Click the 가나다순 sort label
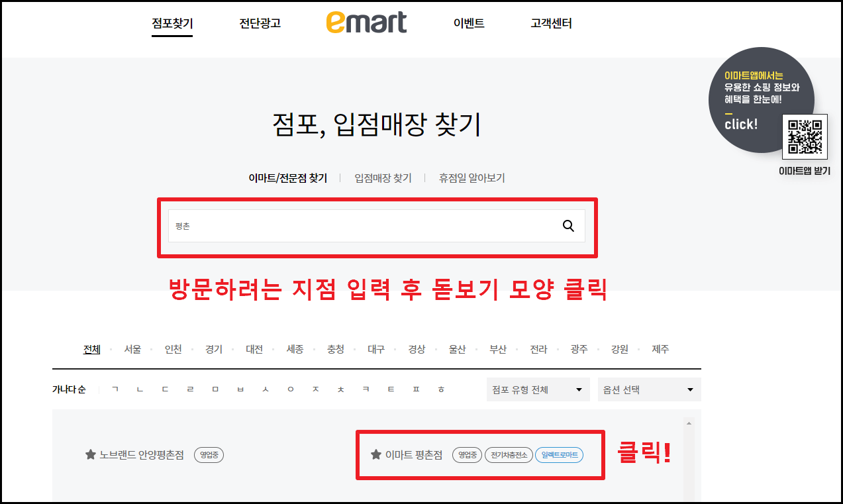Screen dimensions: 843x504 (69, 389)
